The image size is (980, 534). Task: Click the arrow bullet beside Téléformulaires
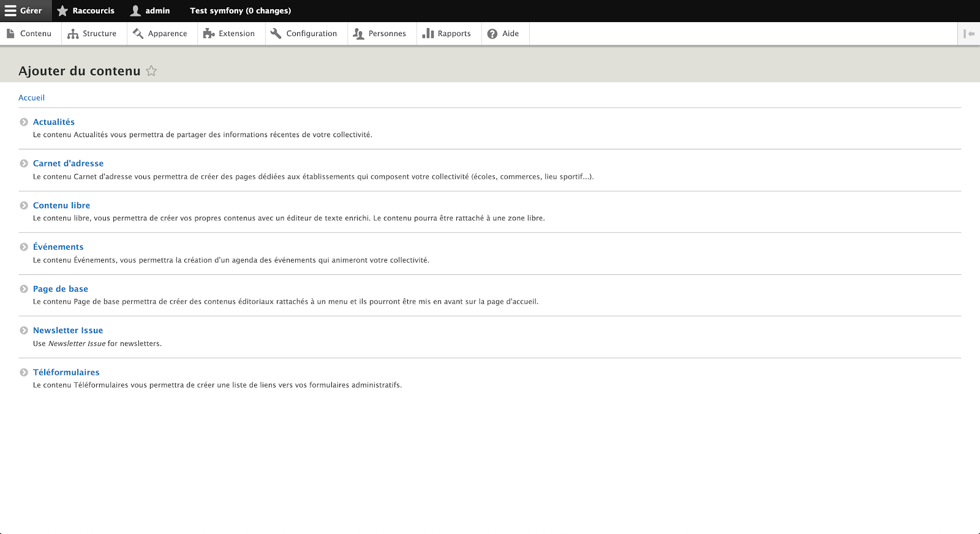24,372
